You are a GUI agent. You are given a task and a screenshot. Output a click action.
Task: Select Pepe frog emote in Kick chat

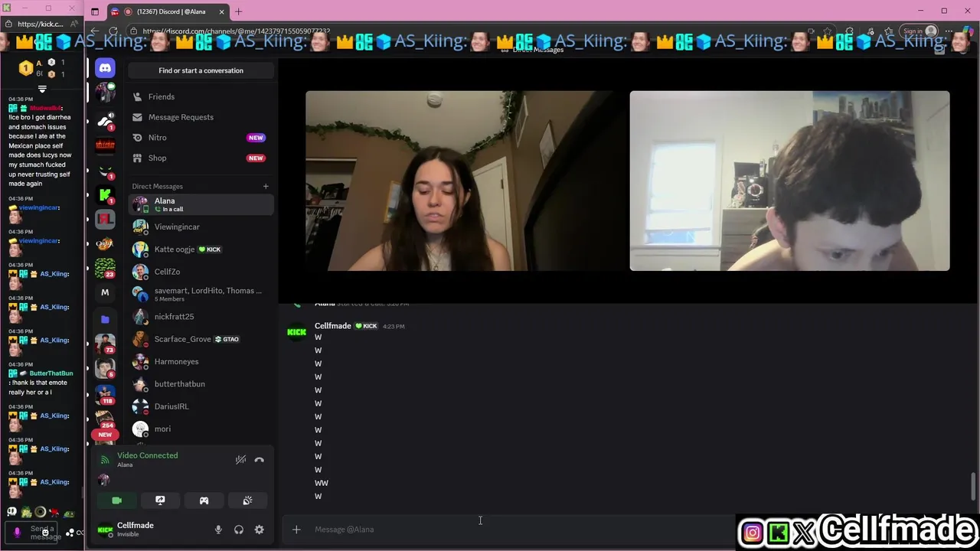pos(26,512)
